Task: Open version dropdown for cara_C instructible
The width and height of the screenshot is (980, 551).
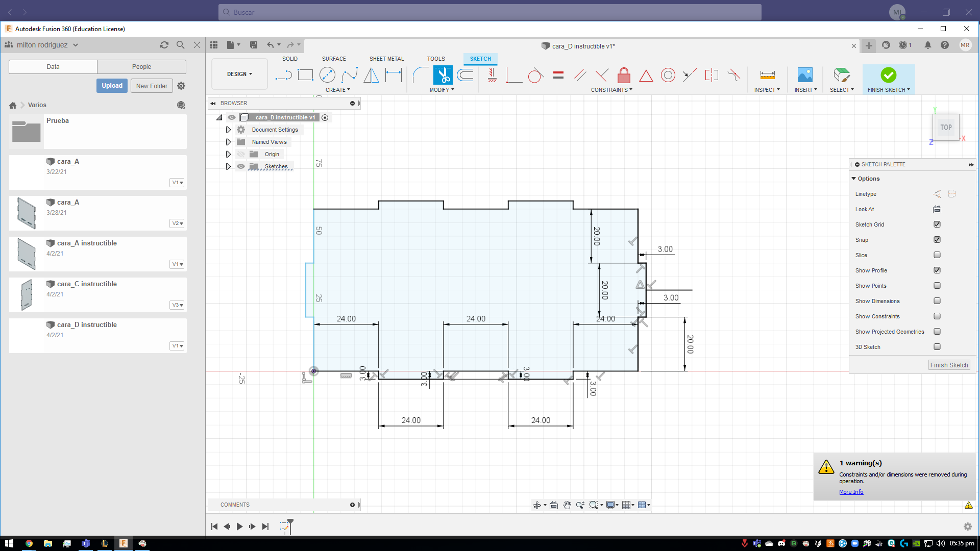Action: (177, 305)
